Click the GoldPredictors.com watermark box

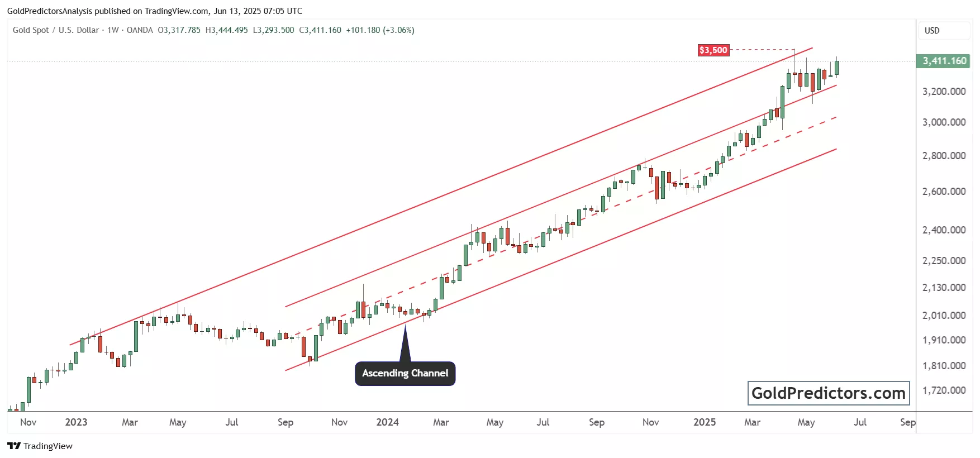828,393
